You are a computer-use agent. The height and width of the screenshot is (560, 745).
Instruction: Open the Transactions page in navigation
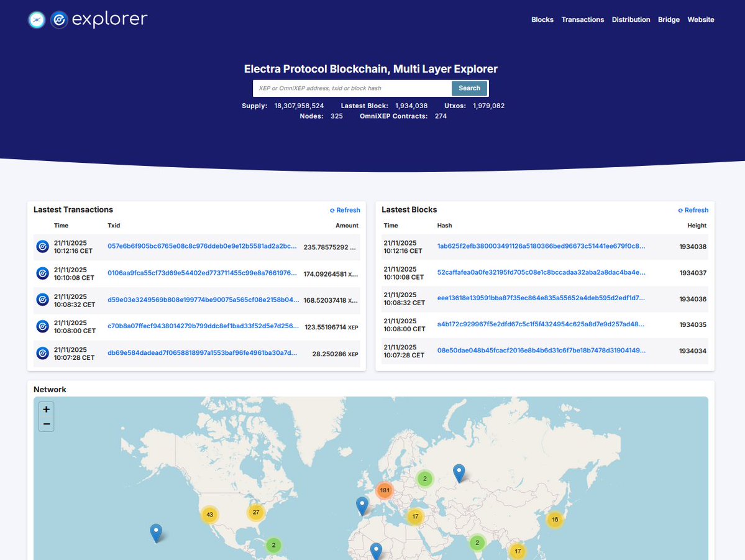(x=582, y=19)
